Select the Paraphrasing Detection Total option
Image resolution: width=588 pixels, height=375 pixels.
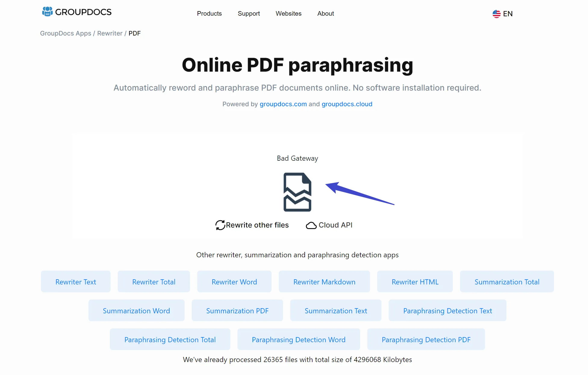pyautogui.click(x=170, y=339)
